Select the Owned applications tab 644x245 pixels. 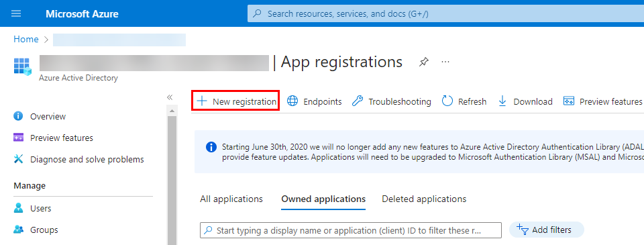point(323,199)
